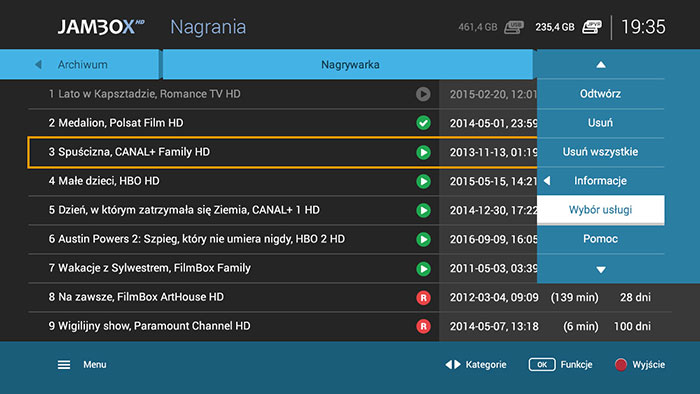Click the left arrow beside Archiwum
The width and height of the screenshot is (700, 394).
point(38,65)
